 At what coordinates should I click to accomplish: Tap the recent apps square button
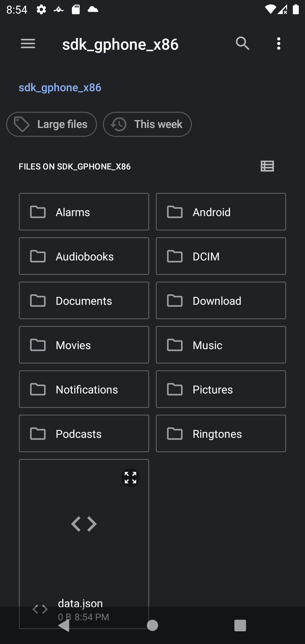(x=240, y=625)
